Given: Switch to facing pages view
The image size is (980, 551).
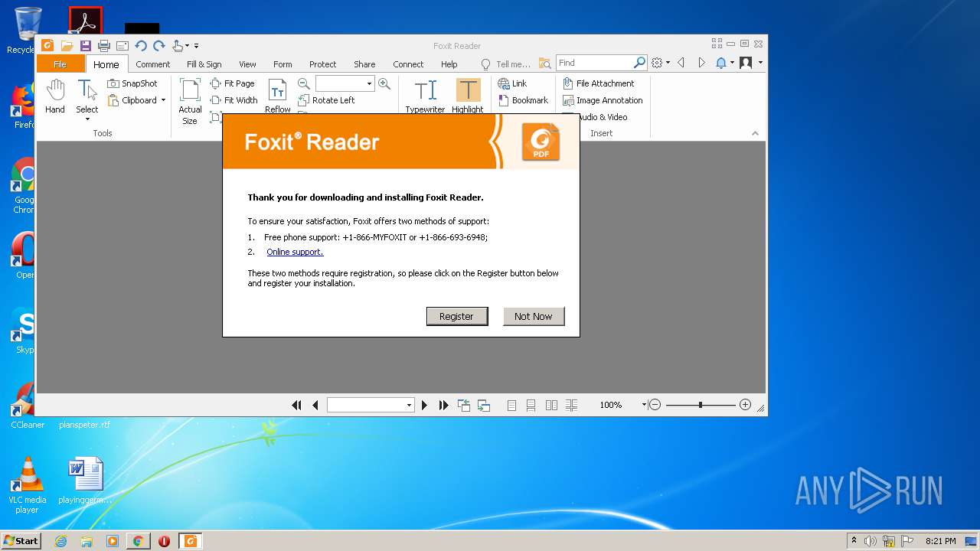Looking at the screenshot, I should [551, 405].
